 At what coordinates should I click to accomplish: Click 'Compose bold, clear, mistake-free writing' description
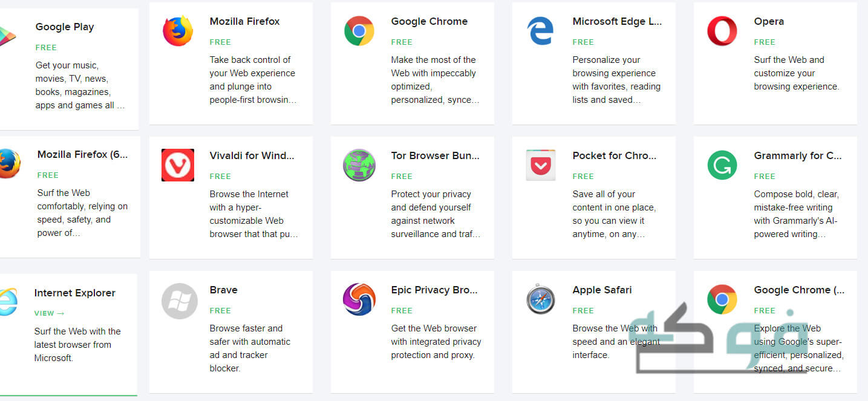click(797, 214)
